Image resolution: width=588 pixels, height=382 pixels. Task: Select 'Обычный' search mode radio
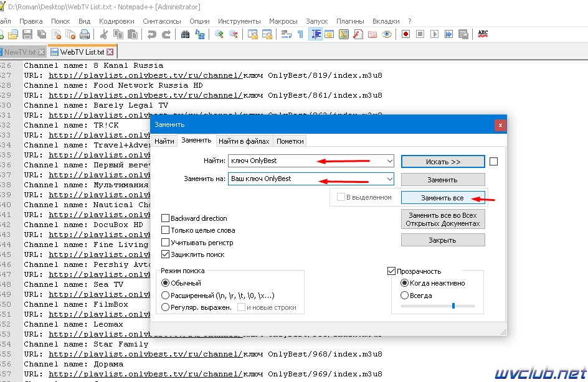tap(165, 282)
